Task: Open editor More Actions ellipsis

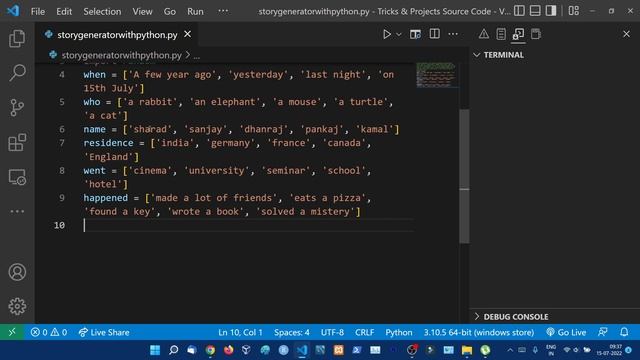Action: tap(453, 34)
